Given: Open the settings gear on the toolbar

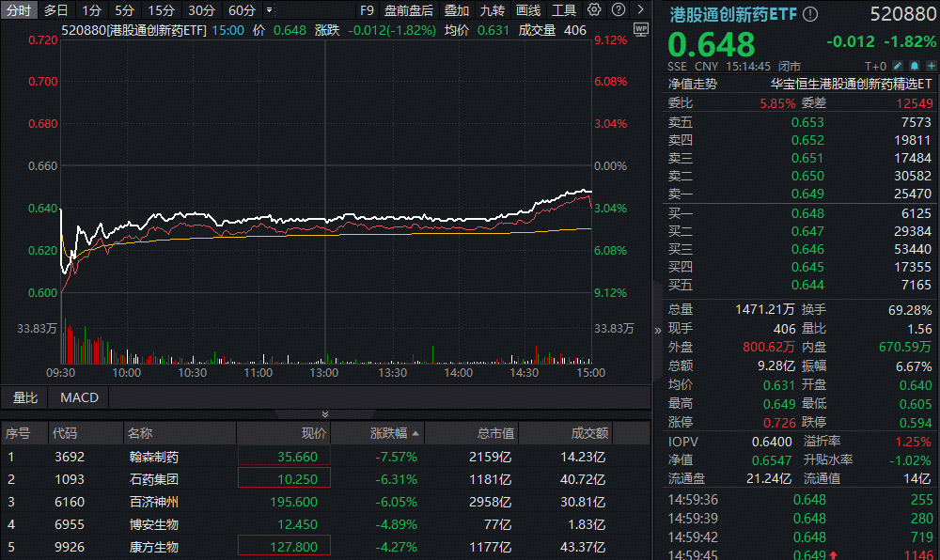Looking at the screenshot, I should tap(595, 10).
